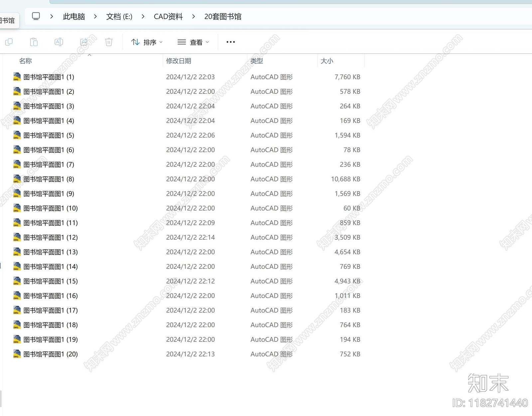
Task: Click DWG icon of 图书馆平面图1 (17)
Action: pos(17,311)
